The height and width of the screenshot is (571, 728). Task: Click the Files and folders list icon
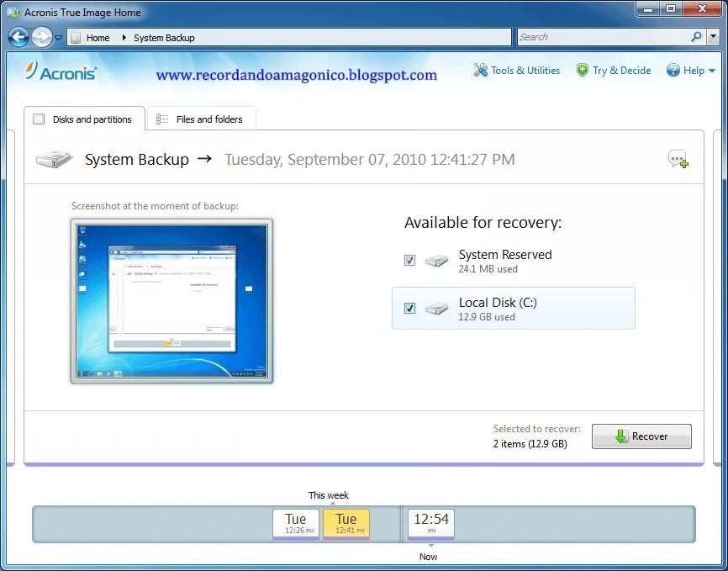click(162, 119)
